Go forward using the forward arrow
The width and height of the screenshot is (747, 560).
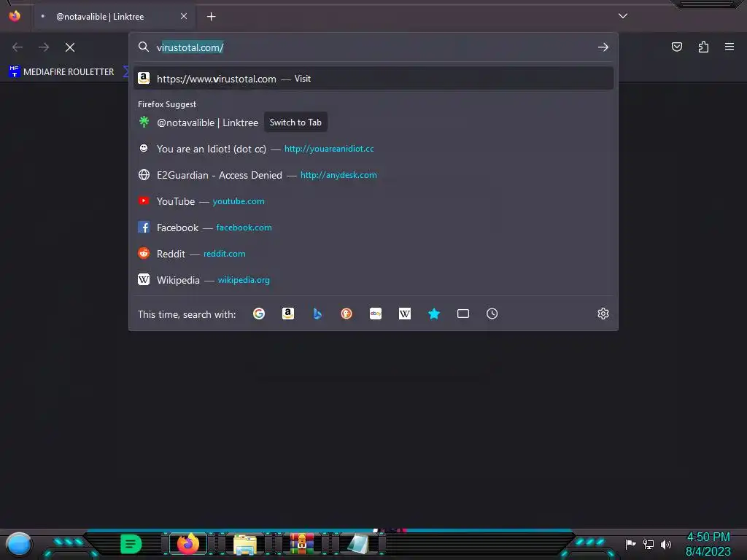coord(44,47)
